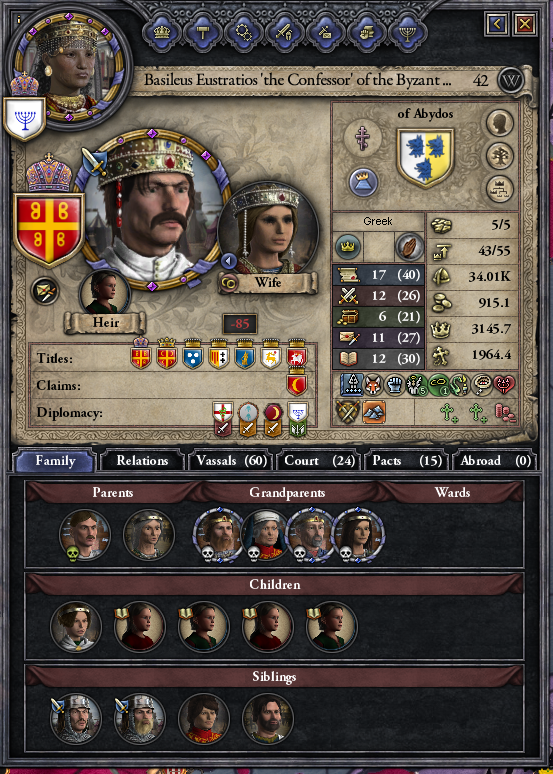Image resolution: width=553 pixels, height=774 pixels.
Task: Select the Court (24) tab
Action: point(319,461)
